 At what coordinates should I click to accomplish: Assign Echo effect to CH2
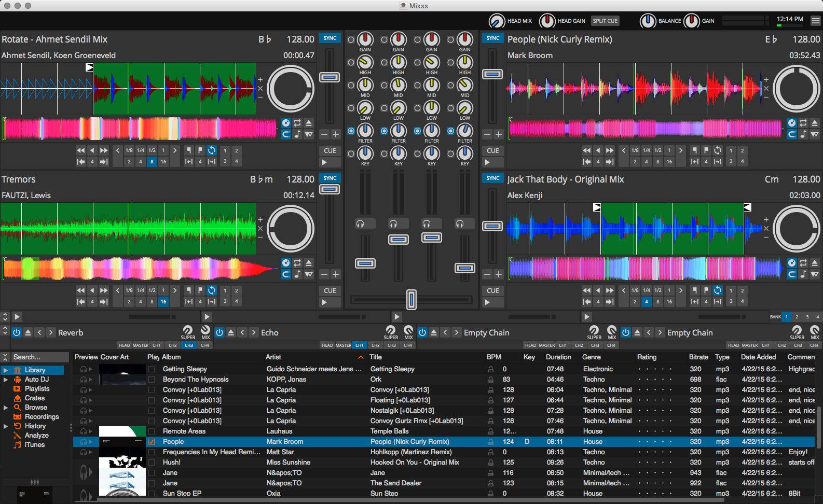tap(375, 345)
